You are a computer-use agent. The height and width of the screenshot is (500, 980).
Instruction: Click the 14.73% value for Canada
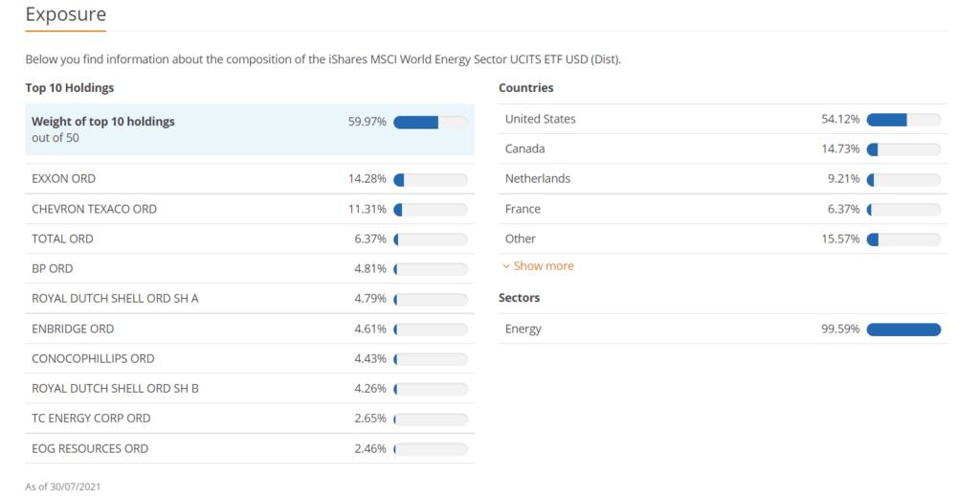[840, 148]
